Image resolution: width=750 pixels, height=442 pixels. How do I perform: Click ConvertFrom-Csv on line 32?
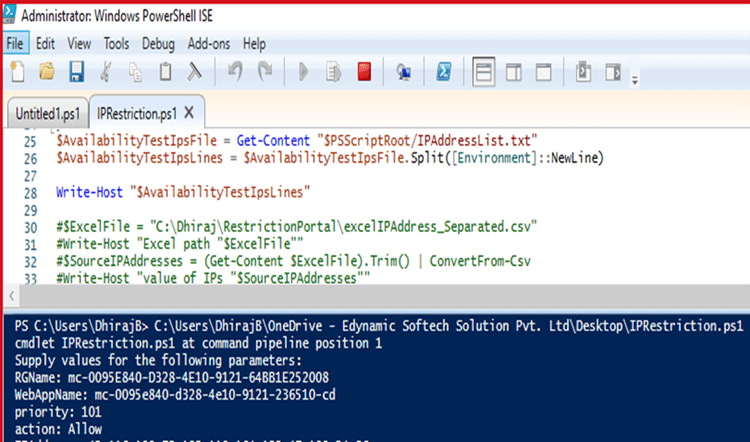coord(480,261)
